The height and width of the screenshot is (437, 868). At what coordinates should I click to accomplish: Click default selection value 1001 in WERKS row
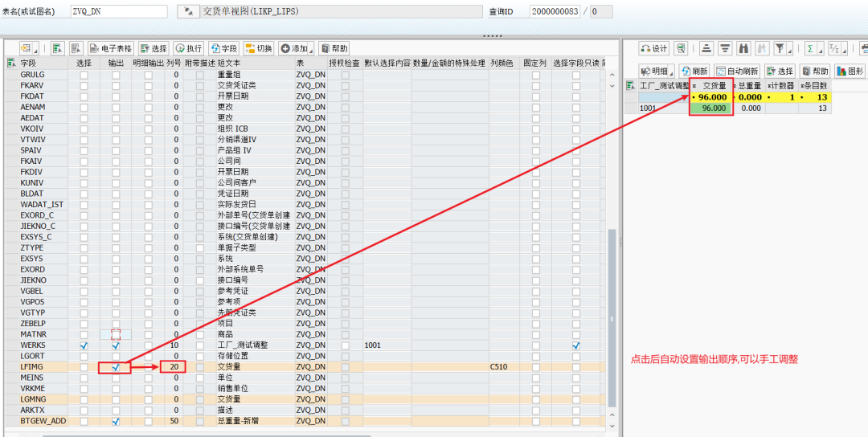click(387, 345)
